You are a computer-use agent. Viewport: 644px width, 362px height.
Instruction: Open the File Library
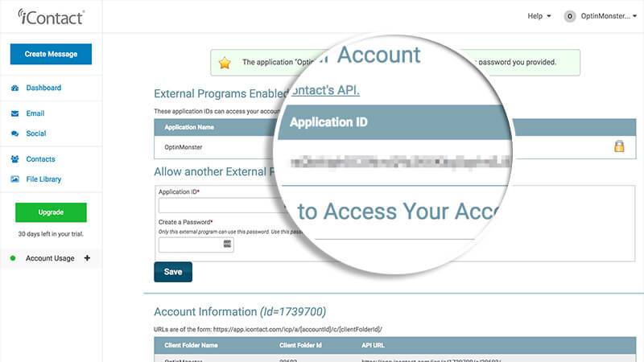click(43, 179)
